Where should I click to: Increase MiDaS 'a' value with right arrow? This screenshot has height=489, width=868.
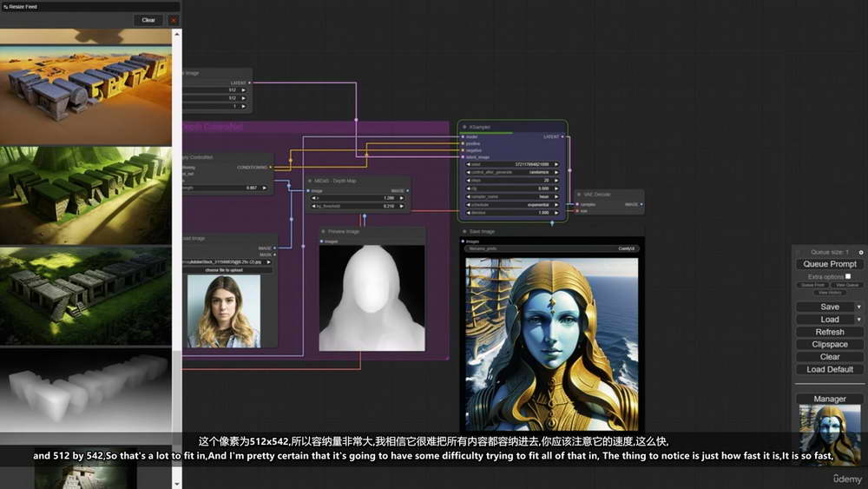(401, 198)
